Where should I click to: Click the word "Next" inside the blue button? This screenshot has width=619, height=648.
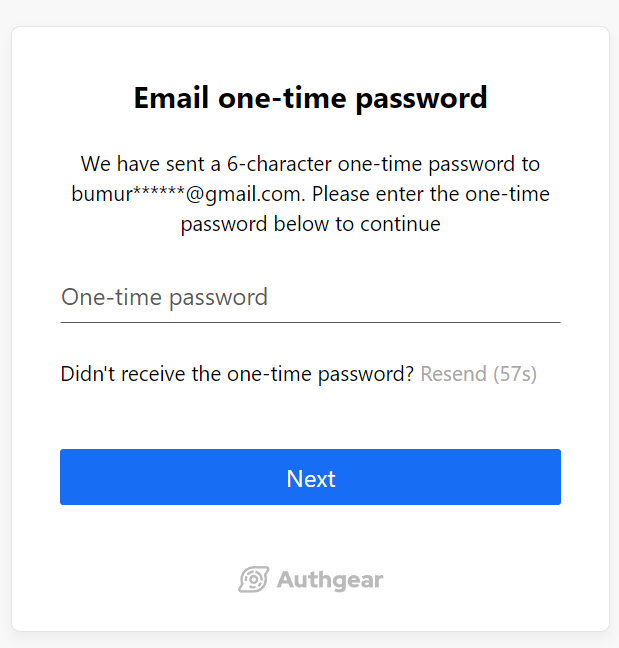click(311, 479)
